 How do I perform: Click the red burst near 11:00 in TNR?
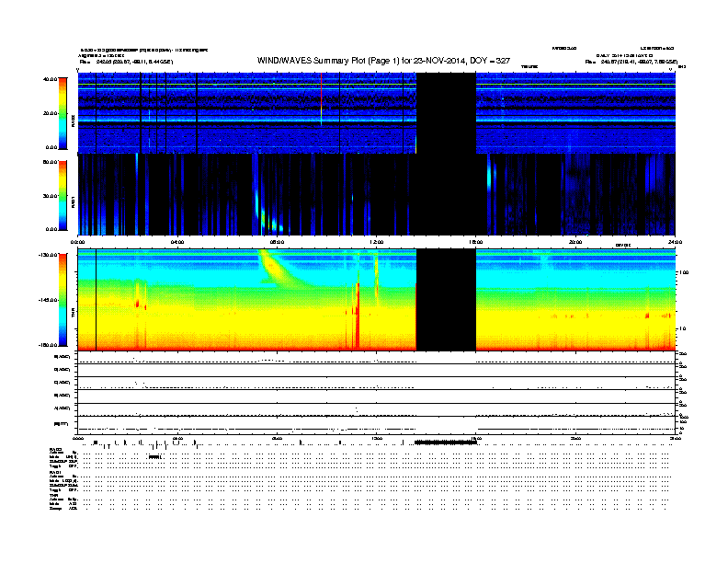click(357, 316)
